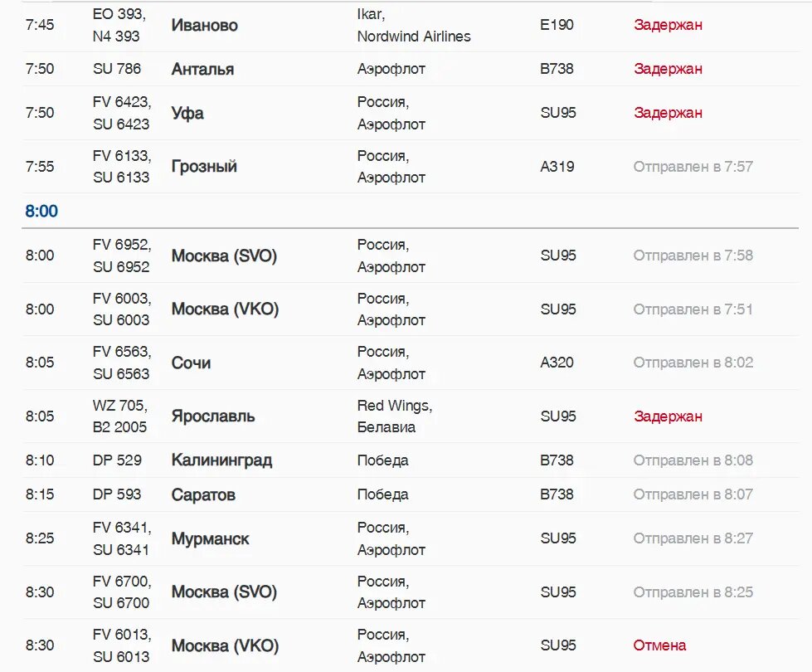This screenshot has width=812, height=672.
Task: Click flight number DP 529
Action: (117, 460)
